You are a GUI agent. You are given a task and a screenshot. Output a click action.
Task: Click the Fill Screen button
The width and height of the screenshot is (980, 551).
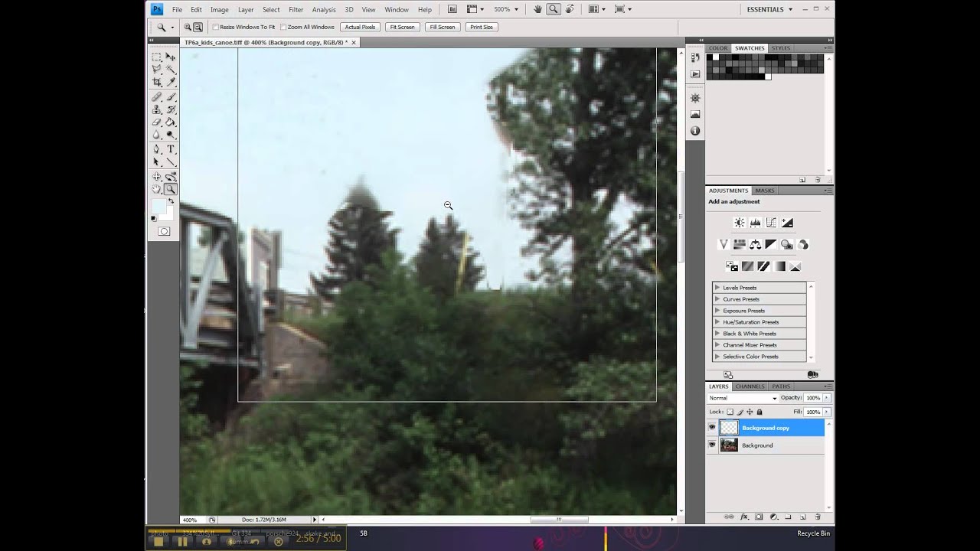coord(442,27)
